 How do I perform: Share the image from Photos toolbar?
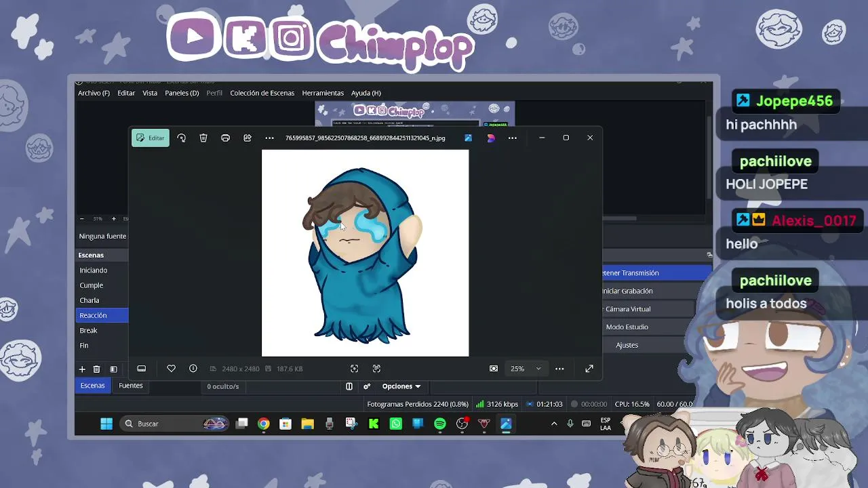[248, 138]
